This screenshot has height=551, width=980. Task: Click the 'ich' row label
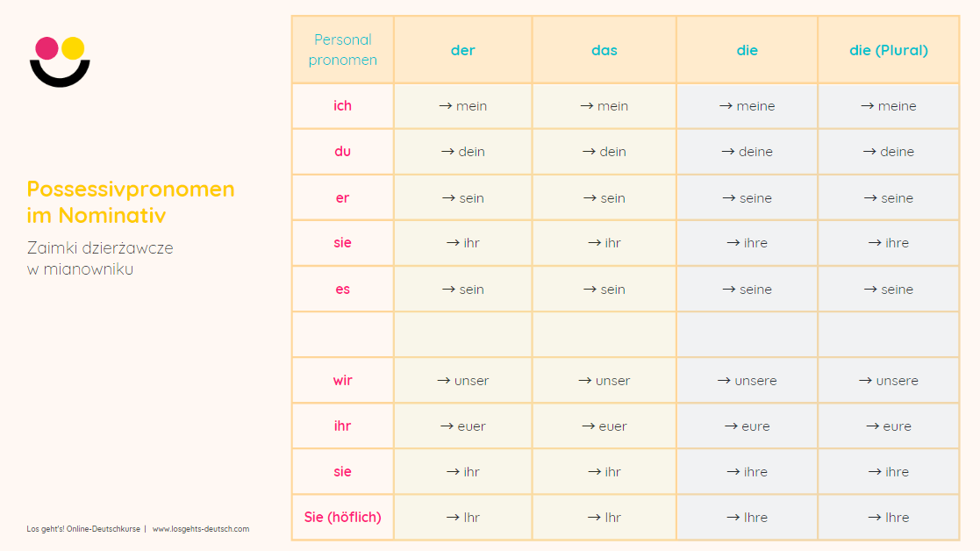[x=342, y=105]
